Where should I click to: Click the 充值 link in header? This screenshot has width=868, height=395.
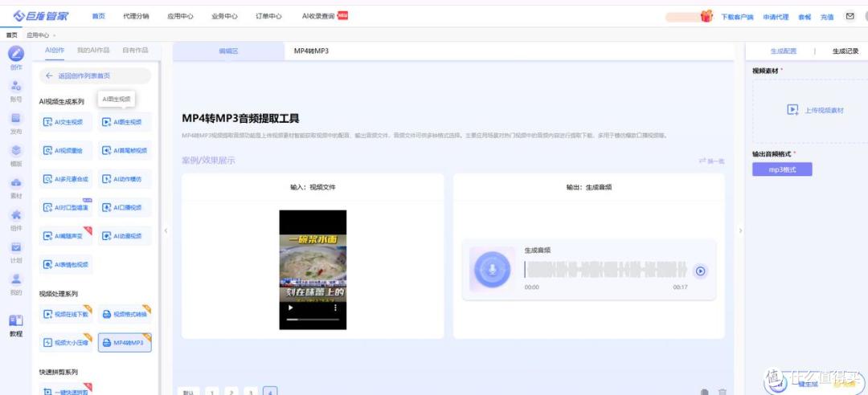(827, 17)
